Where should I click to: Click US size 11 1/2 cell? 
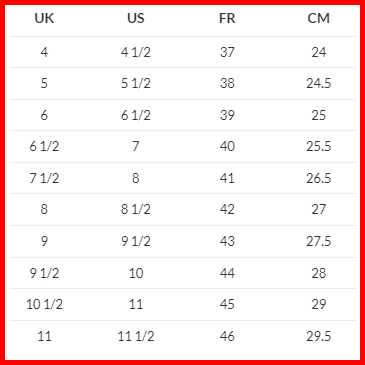click(x=136, y=336)
